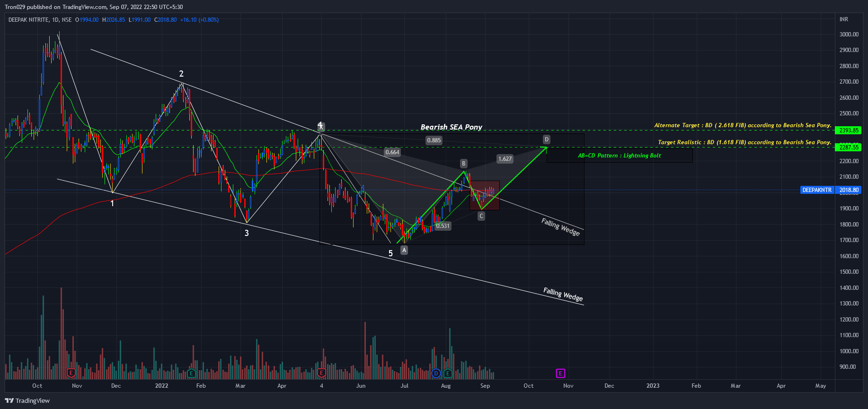Viewport: 868px width, 409px height.
Task: Click the H2026.85 high value
Action: click(x=114, y=20)
